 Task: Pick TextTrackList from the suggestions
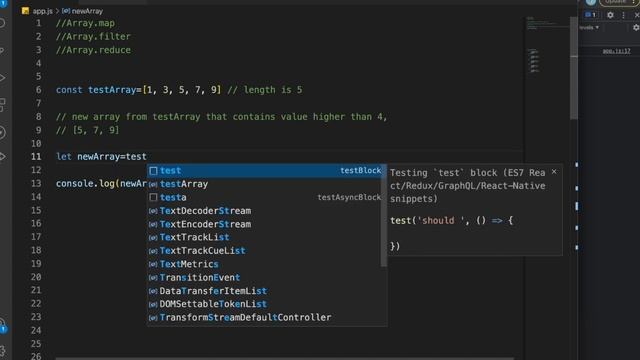(x=264, y=237)
